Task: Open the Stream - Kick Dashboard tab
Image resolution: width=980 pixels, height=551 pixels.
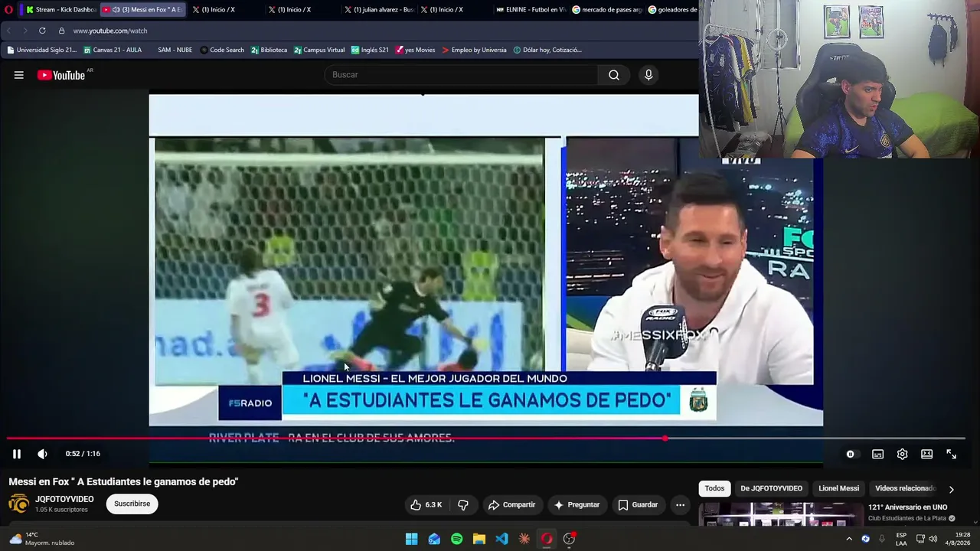Action: (60, 10)
